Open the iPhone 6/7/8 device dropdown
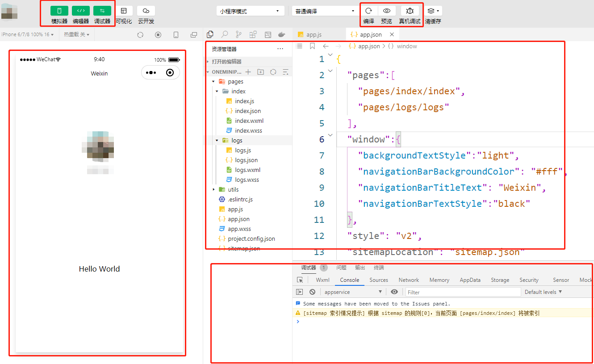Viewport: 594px width, 364px height. (27, 34)
